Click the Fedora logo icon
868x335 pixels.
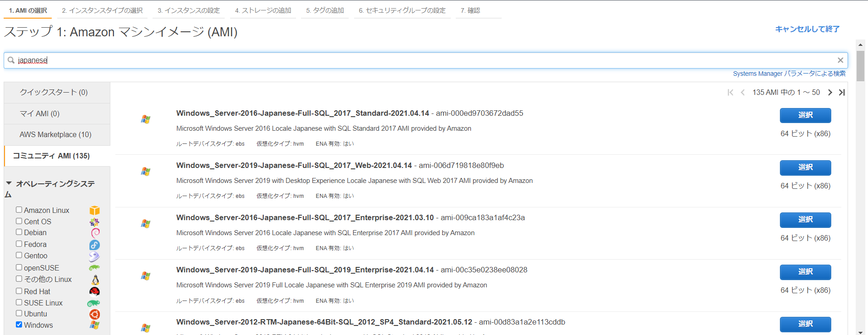click(94, 245)
